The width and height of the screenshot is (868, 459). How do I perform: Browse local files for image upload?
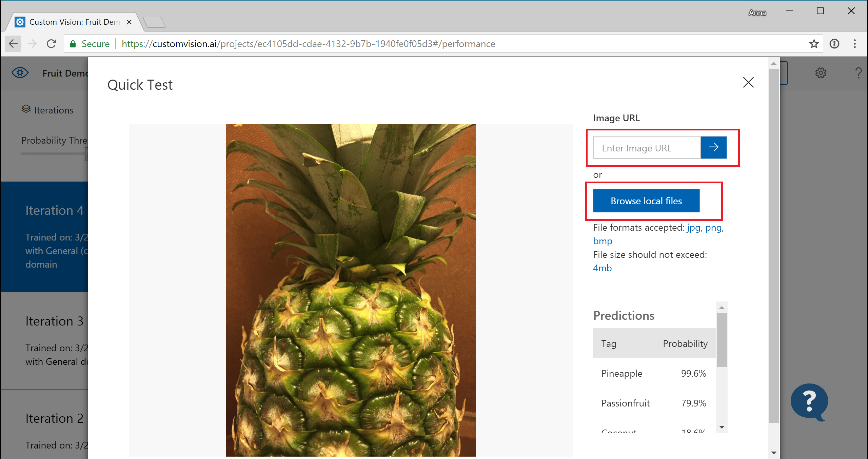[x=646, y=200]
